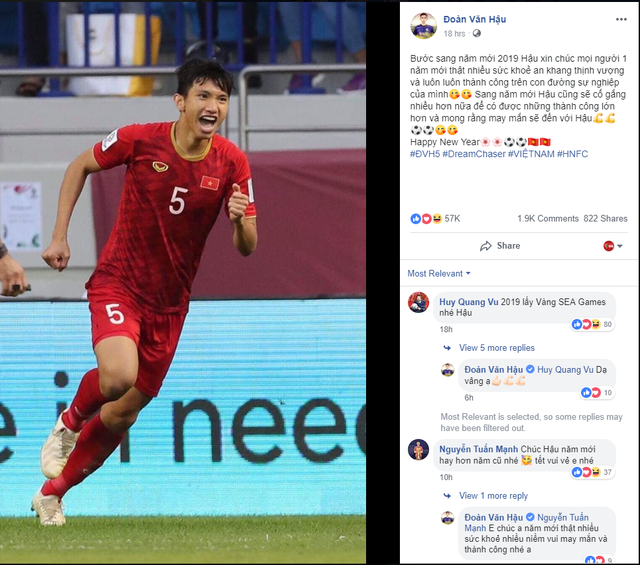This screenshot has width=640, height=565.
Task: Open reactions on Huy Quang Vu's comment
Action: tap(593, 324)
